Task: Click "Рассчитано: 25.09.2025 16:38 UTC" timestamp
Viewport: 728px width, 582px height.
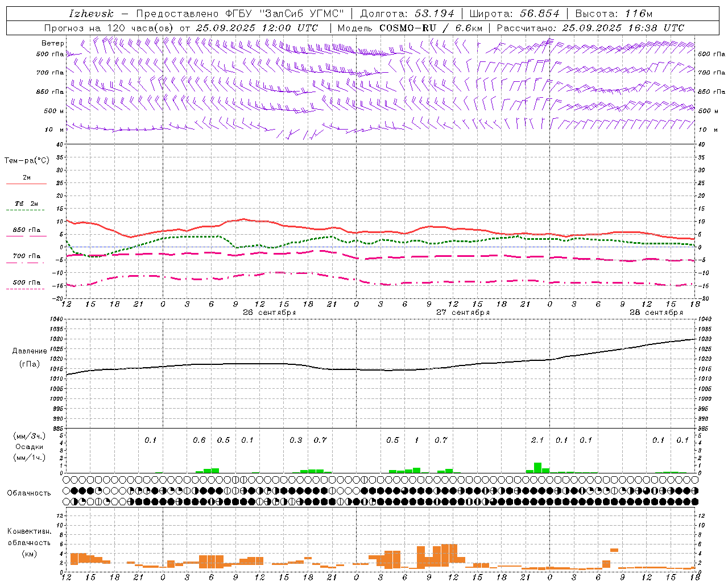Action: click(590, 28)
